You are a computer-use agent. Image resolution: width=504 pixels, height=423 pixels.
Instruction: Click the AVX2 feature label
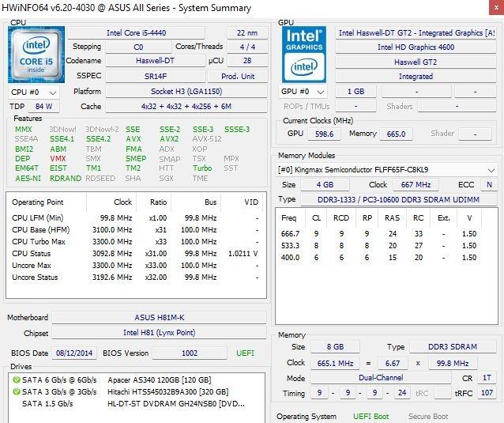click(x=169, y=139)
